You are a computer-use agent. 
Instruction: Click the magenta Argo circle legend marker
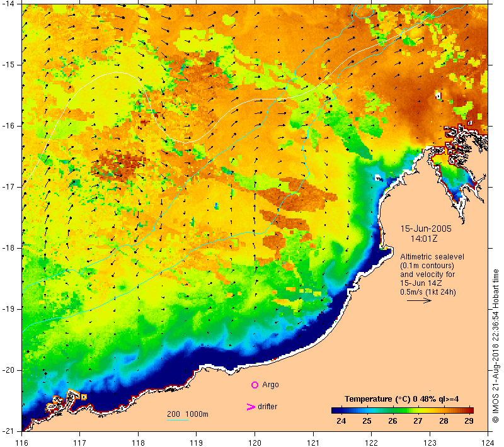coord(255,385)
